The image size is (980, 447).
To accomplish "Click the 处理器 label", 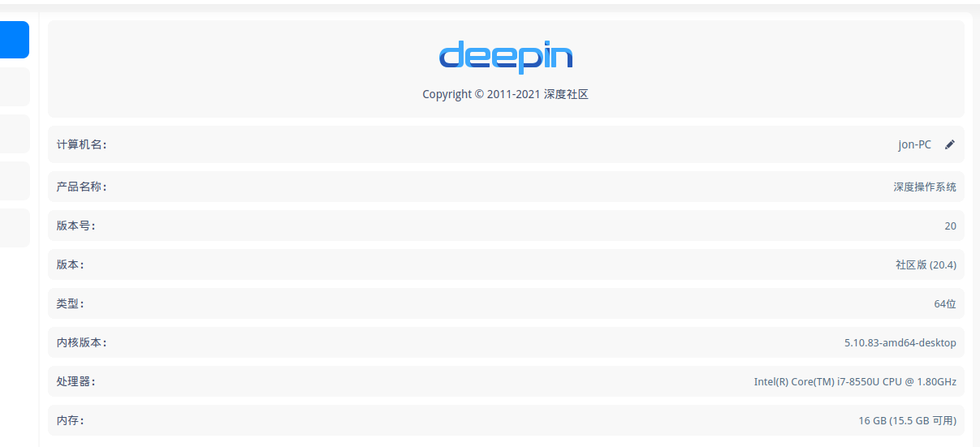I will point(76,381).
